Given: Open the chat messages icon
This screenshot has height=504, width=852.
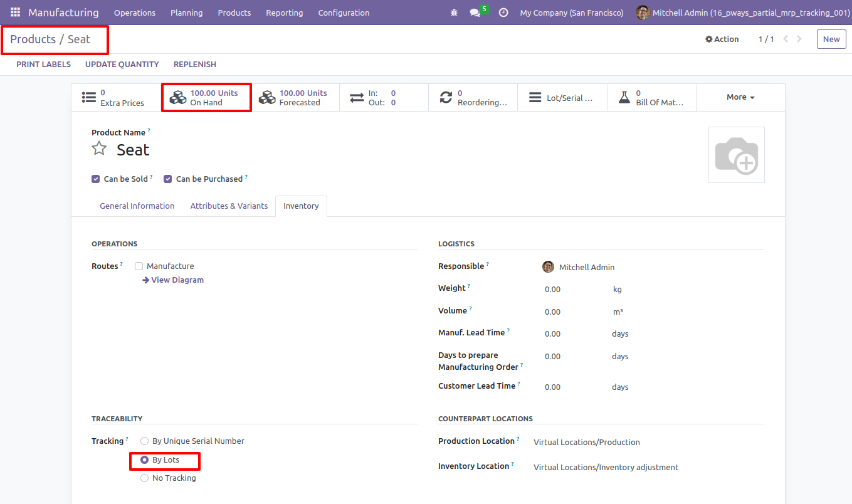Looking at the screenshot, I should pos(475,13).
